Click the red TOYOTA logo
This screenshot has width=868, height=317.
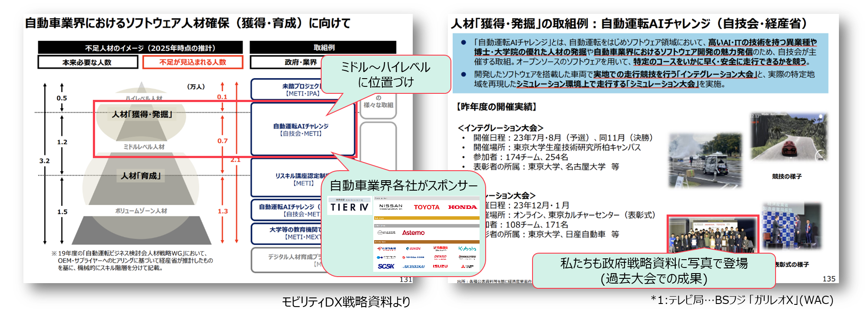click(426, 207)
